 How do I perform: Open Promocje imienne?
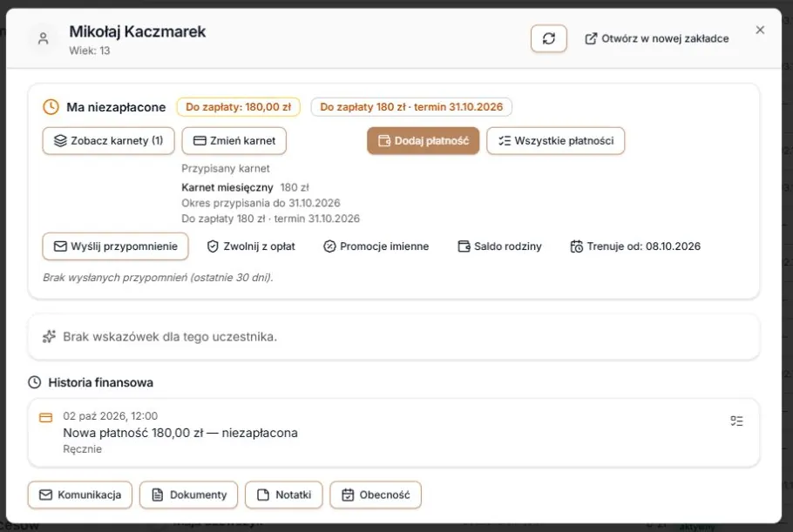coord(376,246)
